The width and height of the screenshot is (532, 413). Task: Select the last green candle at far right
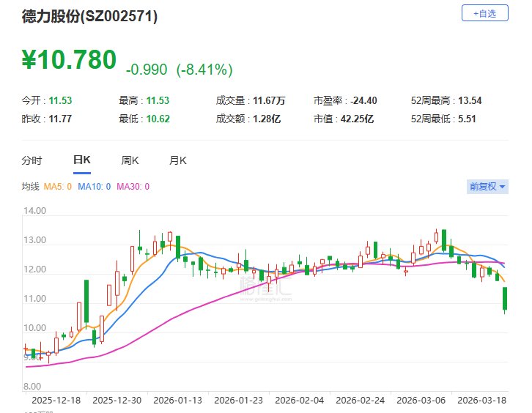[504, 299]
